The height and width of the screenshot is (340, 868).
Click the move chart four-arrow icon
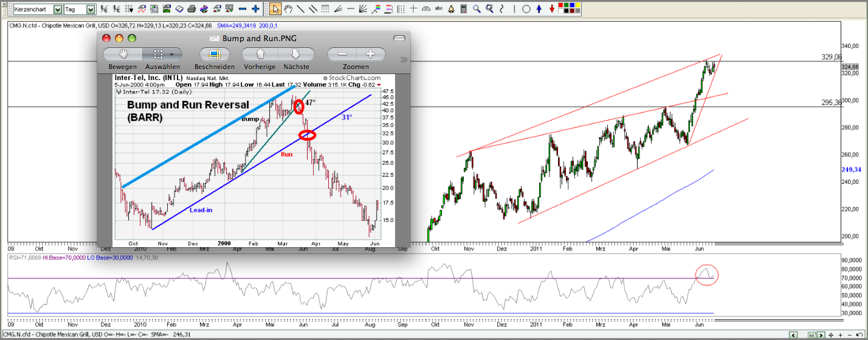(x=830, y=335)
